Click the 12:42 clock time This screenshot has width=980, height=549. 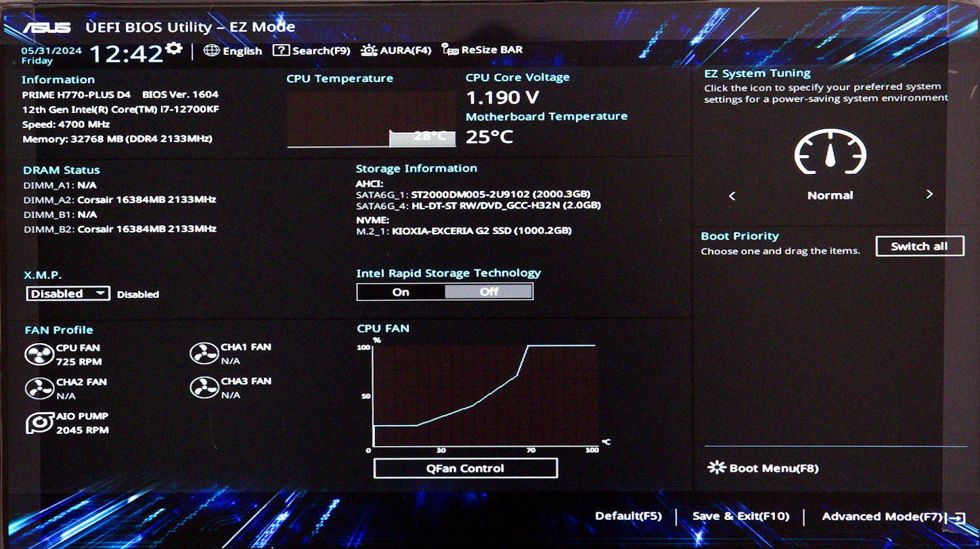[x=127, y=53]
